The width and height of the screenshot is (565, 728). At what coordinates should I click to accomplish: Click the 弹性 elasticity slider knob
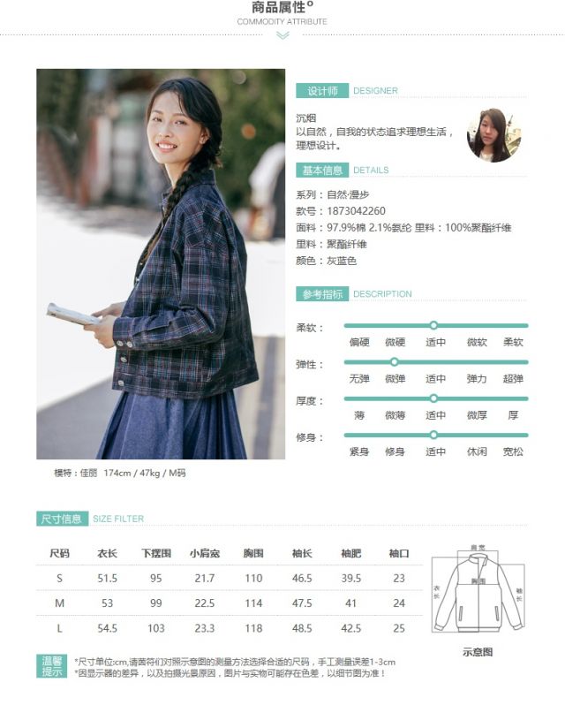click(395, 361)
